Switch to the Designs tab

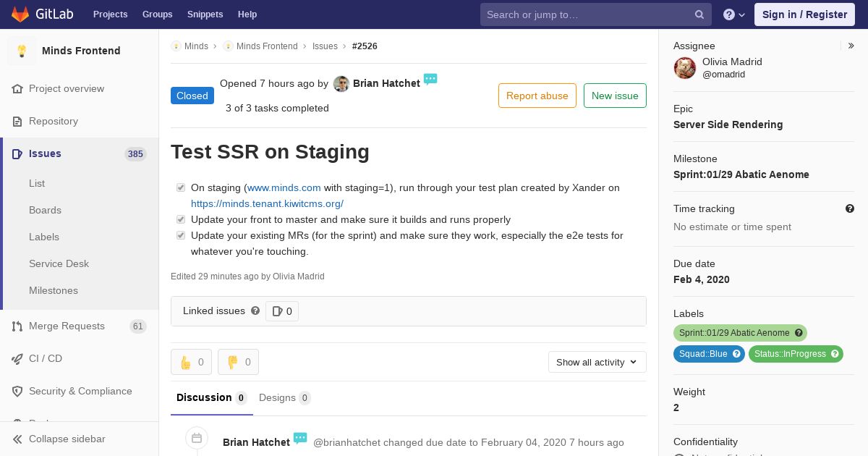(284, 397)
